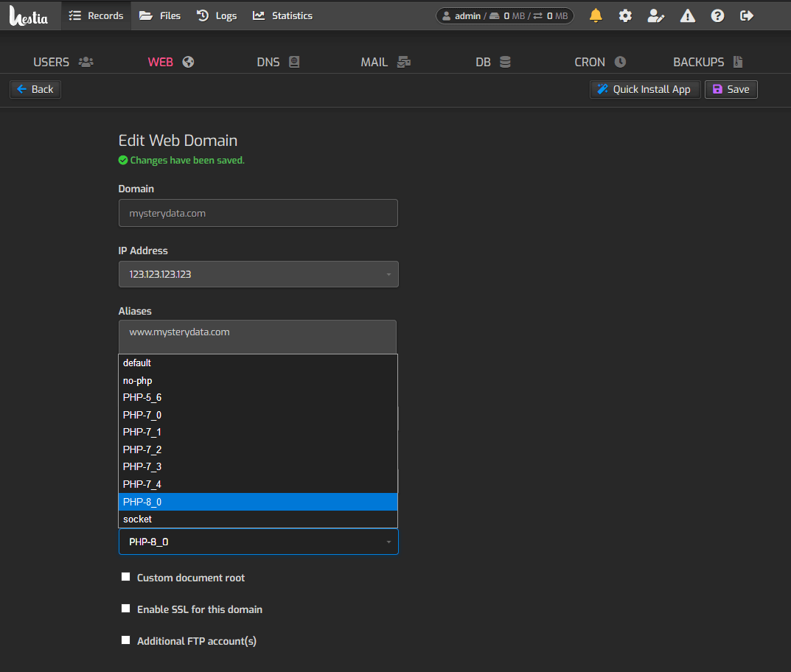Click the Quick Install App button
This screenshot has height=672, width=791.
[644, 89]
